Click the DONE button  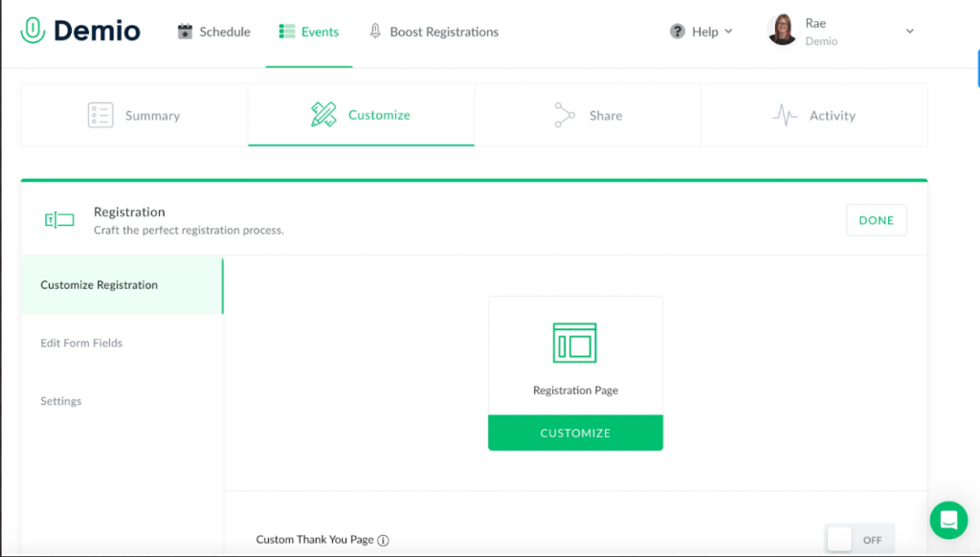pos(876,219)
